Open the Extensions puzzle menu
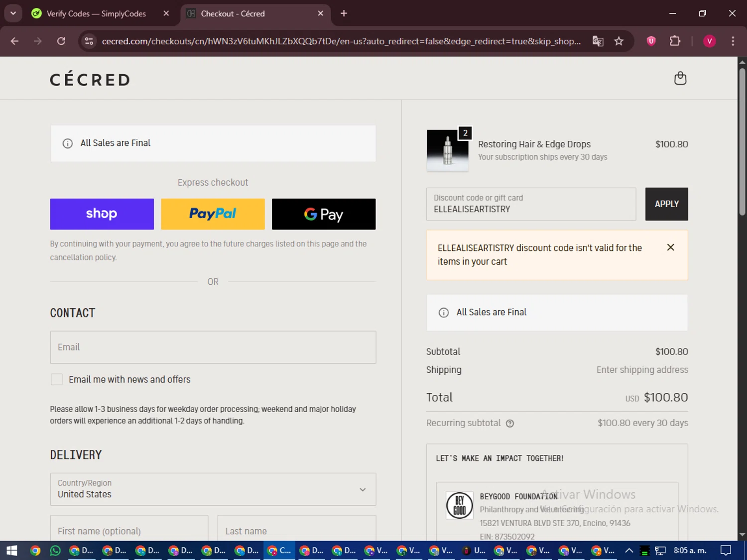This screenshot has width=747, height=560. tap(675, 41)
